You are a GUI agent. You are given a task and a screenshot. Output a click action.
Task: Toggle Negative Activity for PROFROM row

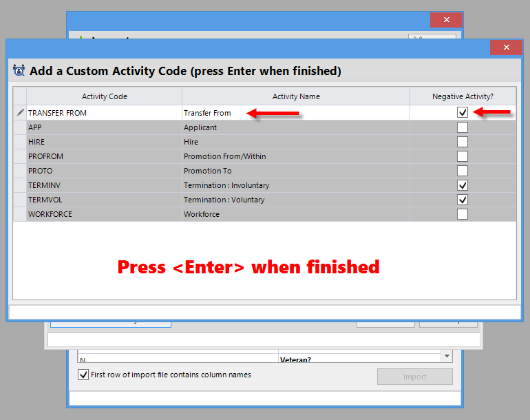click(463, 156)
